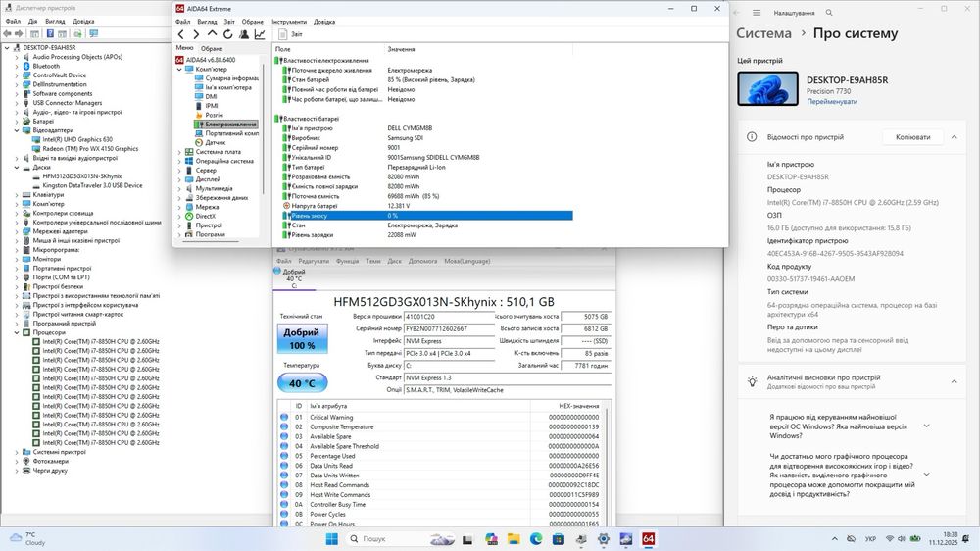The width and height of the screenshot is (980, 551).
Task: Open the AIDA64 graph icon
Action: (260, 34)
